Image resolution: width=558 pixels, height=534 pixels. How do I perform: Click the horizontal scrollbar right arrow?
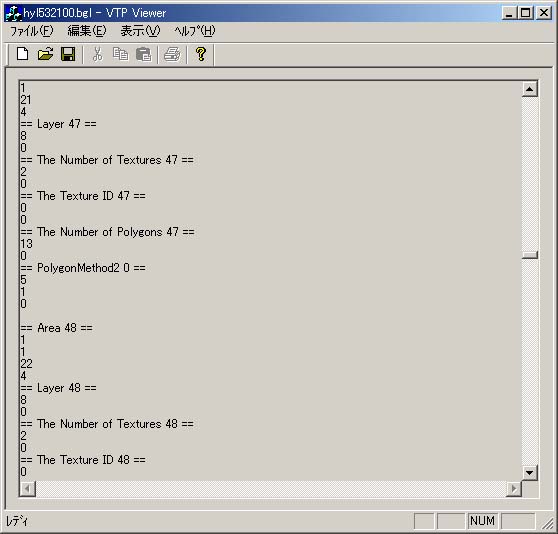coord(514,488)
